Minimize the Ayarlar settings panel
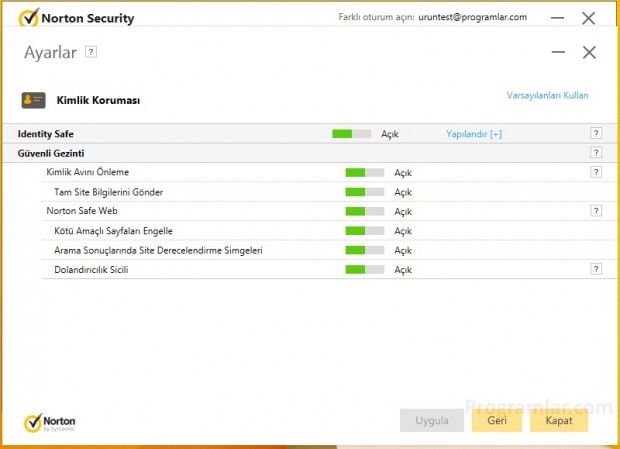This screenshot has height=449, width=620. point(558,52)
